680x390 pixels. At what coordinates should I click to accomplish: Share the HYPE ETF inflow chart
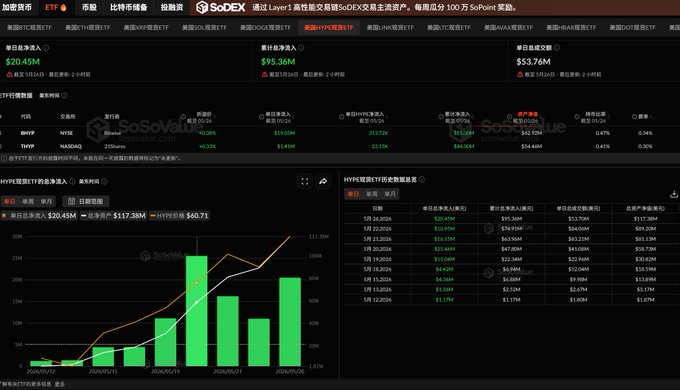323,181
